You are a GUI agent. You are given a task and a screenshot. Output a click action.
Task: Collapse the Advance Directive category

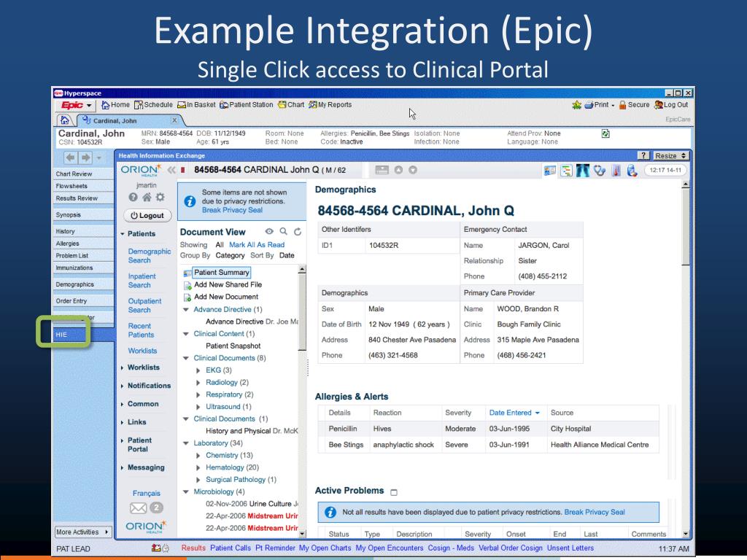186,309
